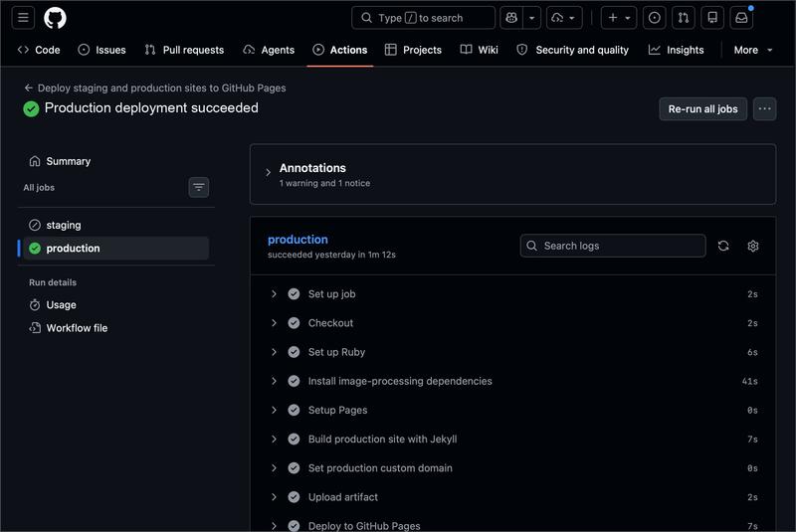Viewport: 796px width, 532px height.
Task: Click the Upload artifact success icon
Action: click(294, 497)
